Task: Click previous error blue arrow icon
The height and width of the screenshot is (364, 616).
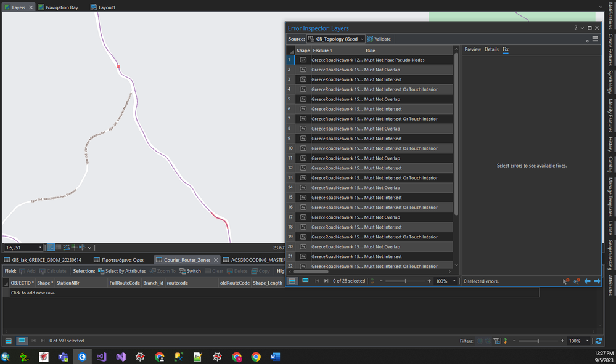Action: pos(587,281)
